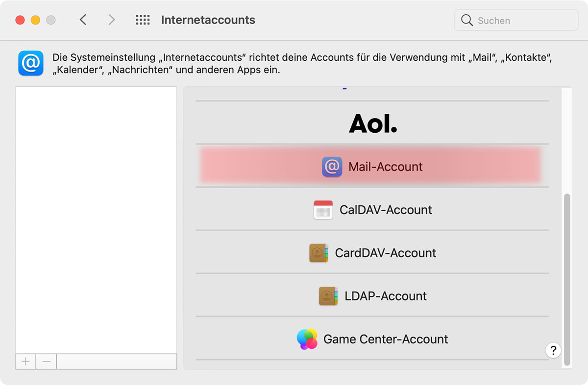Click the CardDAV contacts book icon
The width and height of the screenshot is (588, 385).
tap(318, 253)
